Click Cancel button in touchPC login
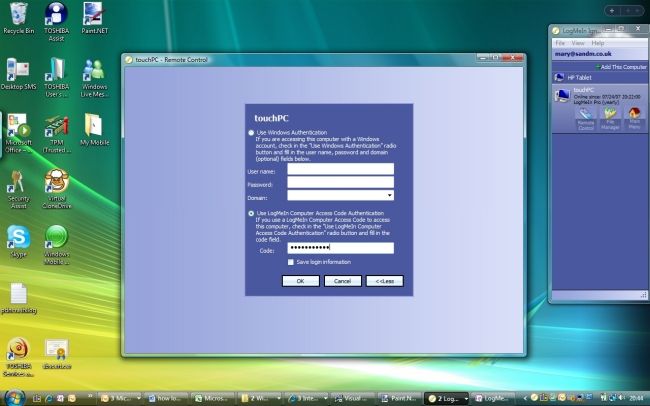The height and width of the screenshot is (406, 650). 343,281
